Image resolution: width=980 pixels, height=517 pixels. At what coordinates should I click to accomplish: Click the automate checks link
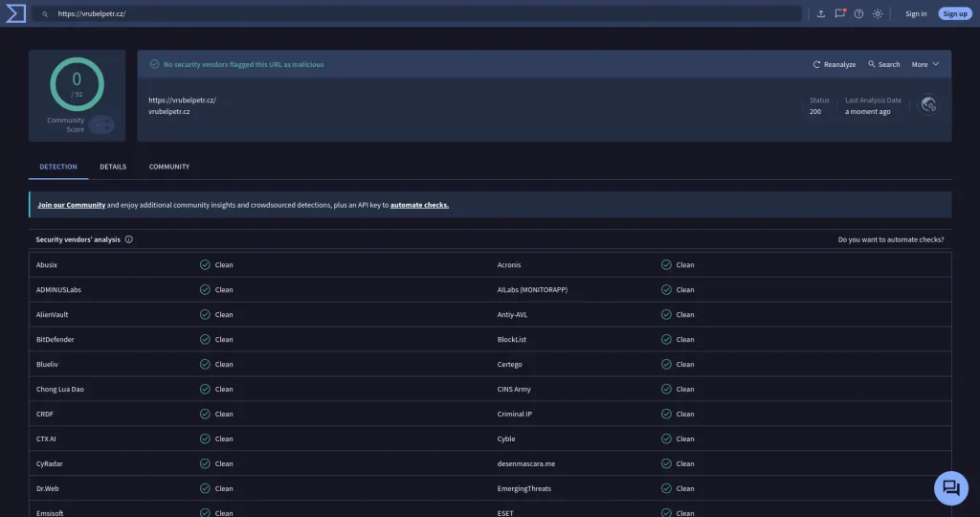419,205
